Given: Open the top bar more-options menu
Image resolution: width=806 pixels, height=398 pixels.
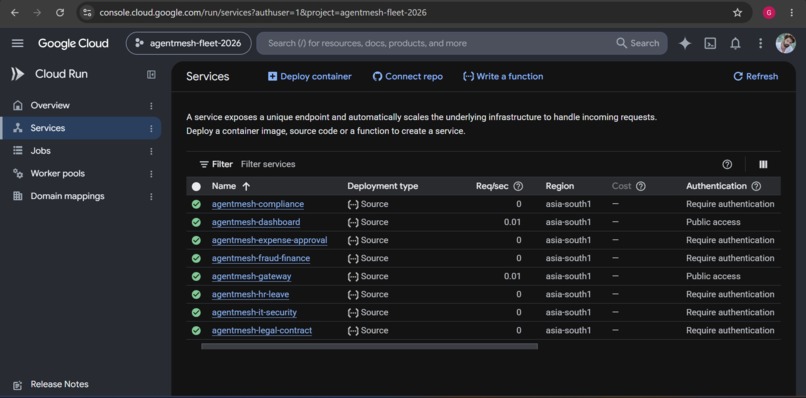Looking at the screenshot, I should (760, 43).
